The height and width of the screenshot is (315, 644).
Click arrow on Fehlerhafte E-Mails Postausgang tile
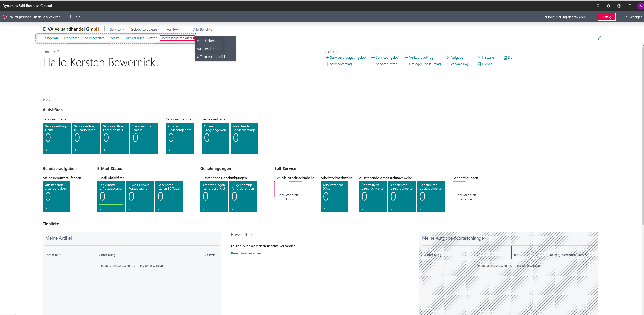point(101,209)
